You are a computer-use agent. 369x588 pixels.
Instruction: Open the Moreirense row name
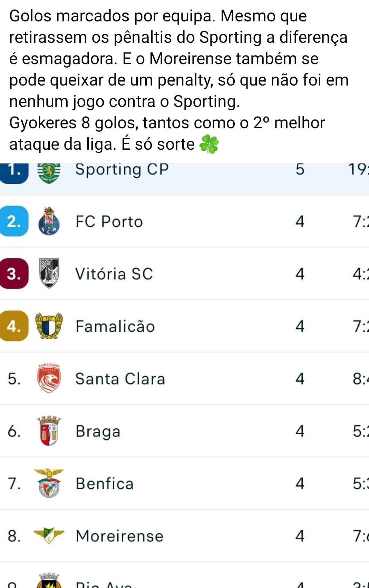click(119, 536)
